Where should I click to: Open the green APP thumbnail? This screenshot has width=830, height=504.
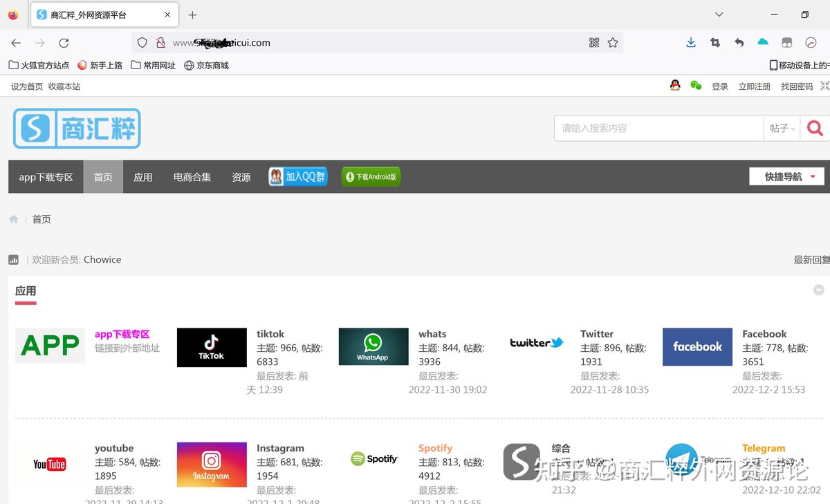click(50, 346)
